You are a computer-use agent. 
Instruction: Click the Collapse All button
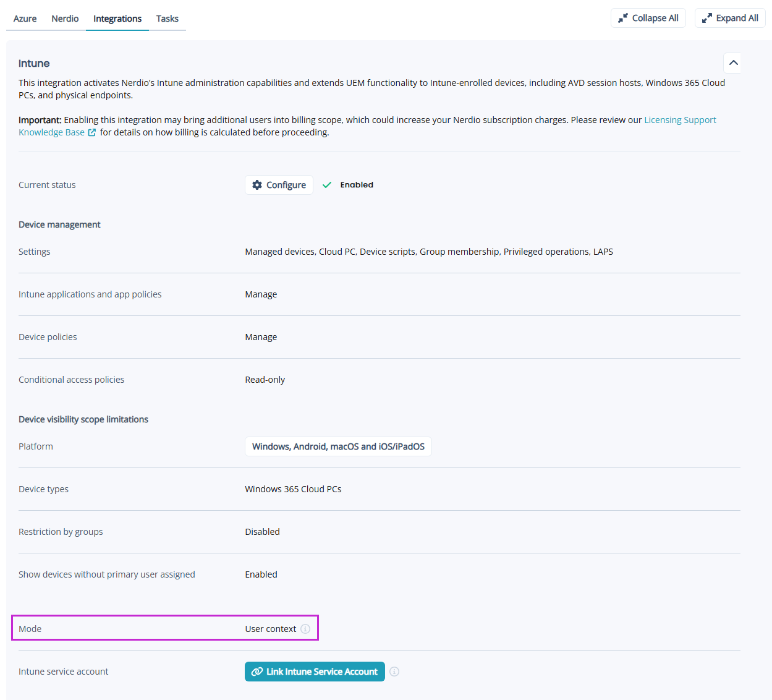click(648, 18)
